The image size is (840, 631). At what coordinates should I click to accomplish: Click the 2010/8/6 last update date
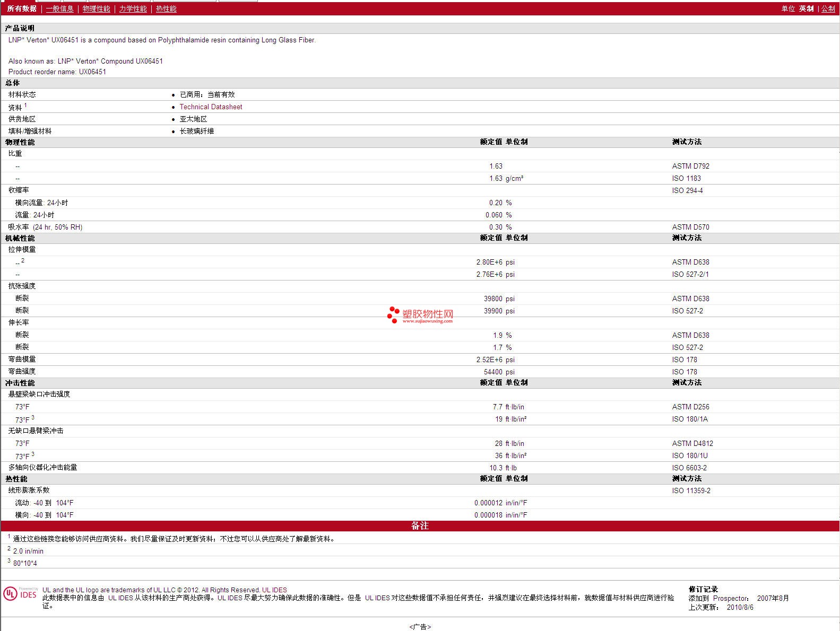[x=740, y=608]
